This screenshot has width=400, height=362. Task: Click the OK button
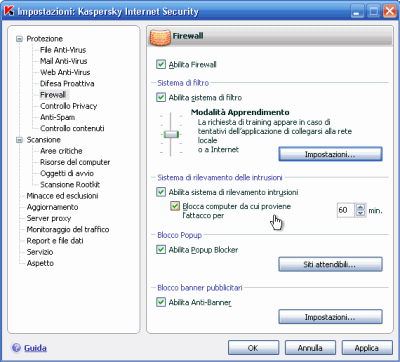point(253,348)
